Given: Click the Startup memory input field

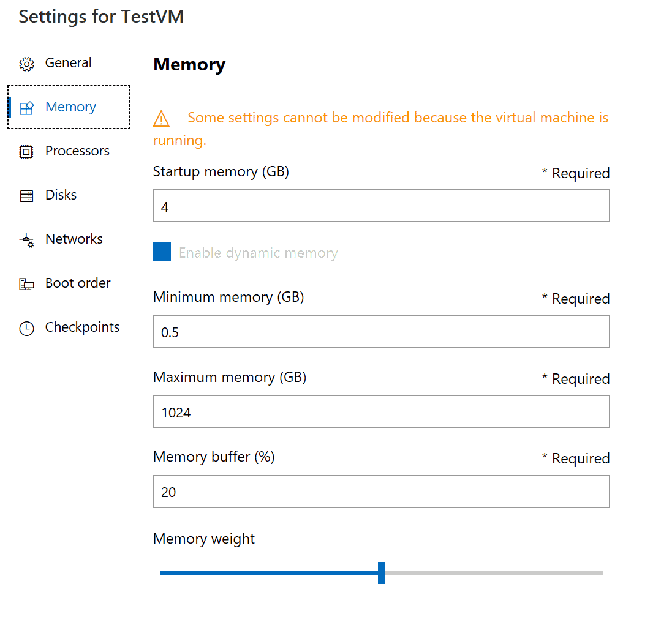Looking at the screenshot, I should click(x=380, y=206).
